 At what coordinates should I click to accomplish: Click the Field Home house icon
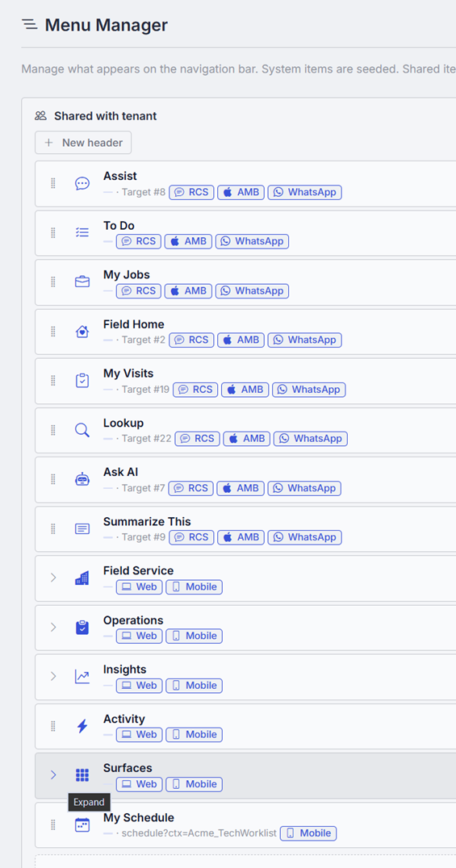point(82,332)
